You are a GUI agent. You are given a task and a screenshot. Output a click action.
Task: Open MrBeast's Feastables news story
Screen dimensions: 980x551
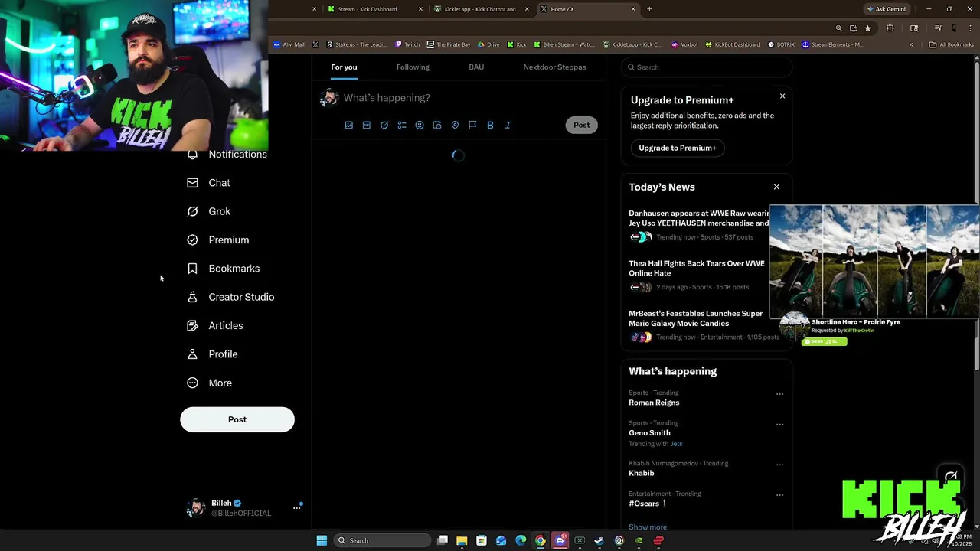696,318
